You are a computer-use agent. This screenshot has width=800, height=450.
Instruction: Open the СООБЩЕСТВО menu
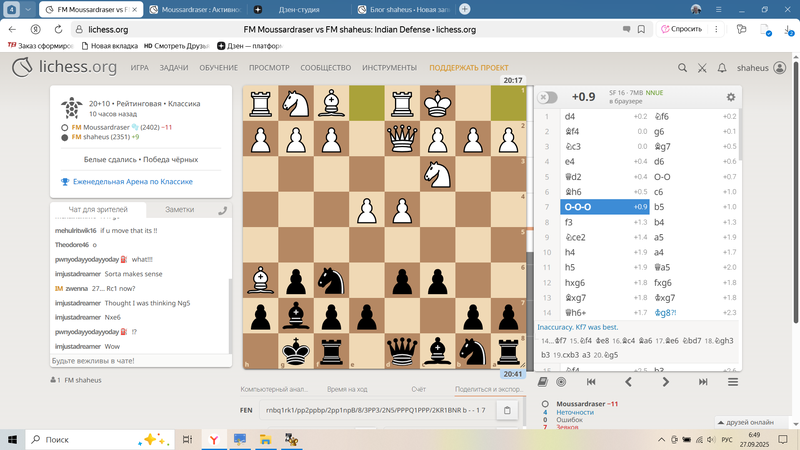click(326, 67)
